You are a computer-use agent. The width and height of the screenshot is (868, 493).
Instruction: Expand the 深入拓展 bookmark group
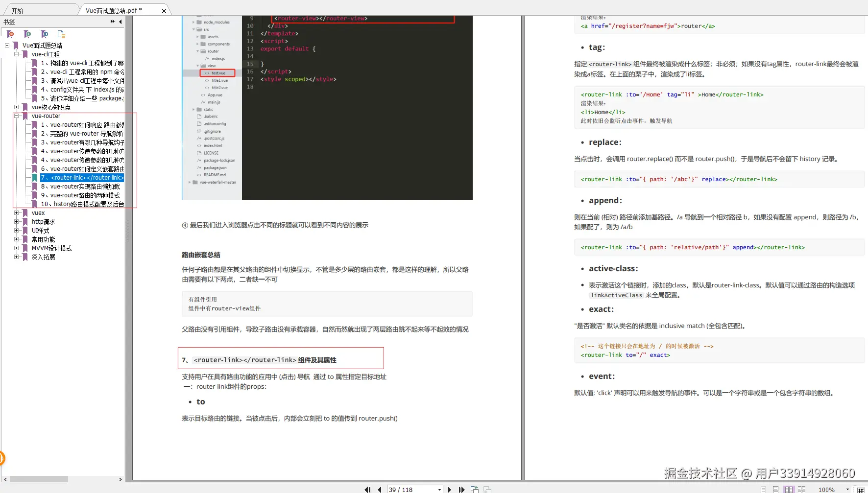click(16, 257)
